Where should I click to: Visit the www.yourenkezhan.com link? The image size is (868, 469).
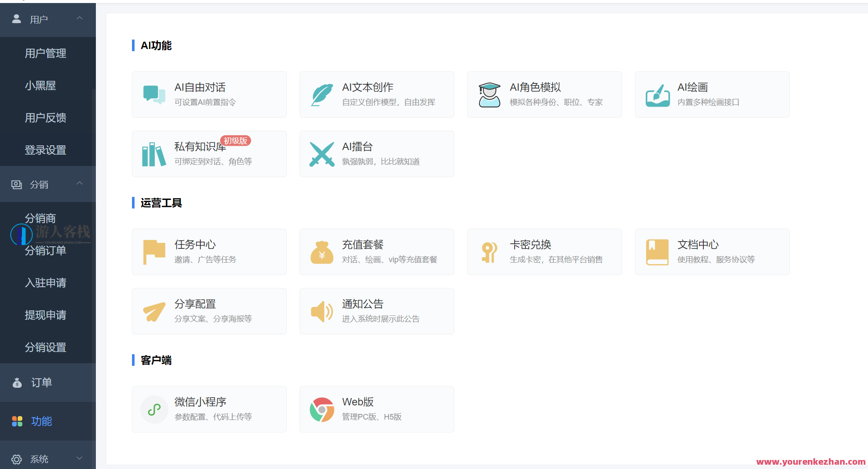point(812,462)
